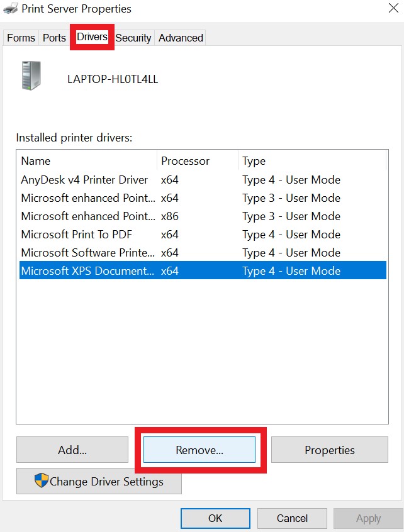The image size is (404, 532).
Task: Click the Add button
Action: [x=72, y=450]
